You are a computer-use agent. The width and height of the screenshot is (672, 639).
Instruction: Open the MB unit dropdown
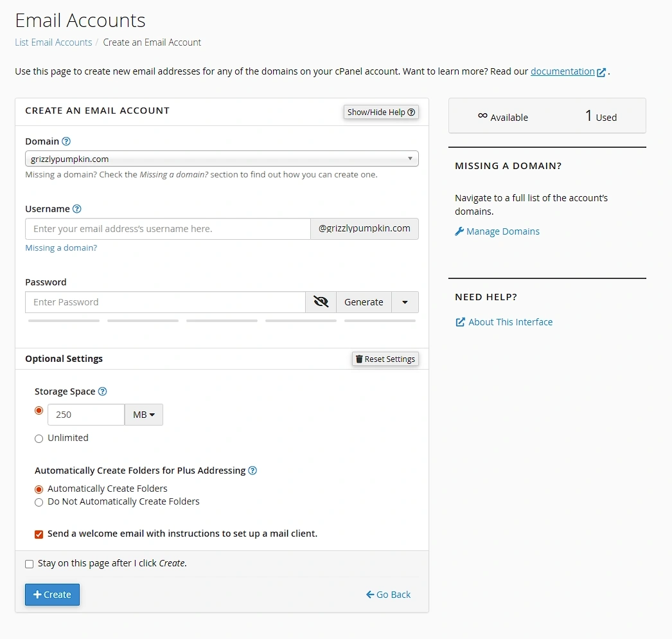(x=144, y=415)
